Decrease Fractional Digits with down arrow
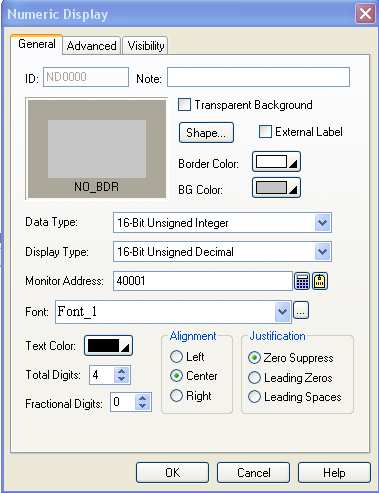The image size is (379, 493). [143, 406]
